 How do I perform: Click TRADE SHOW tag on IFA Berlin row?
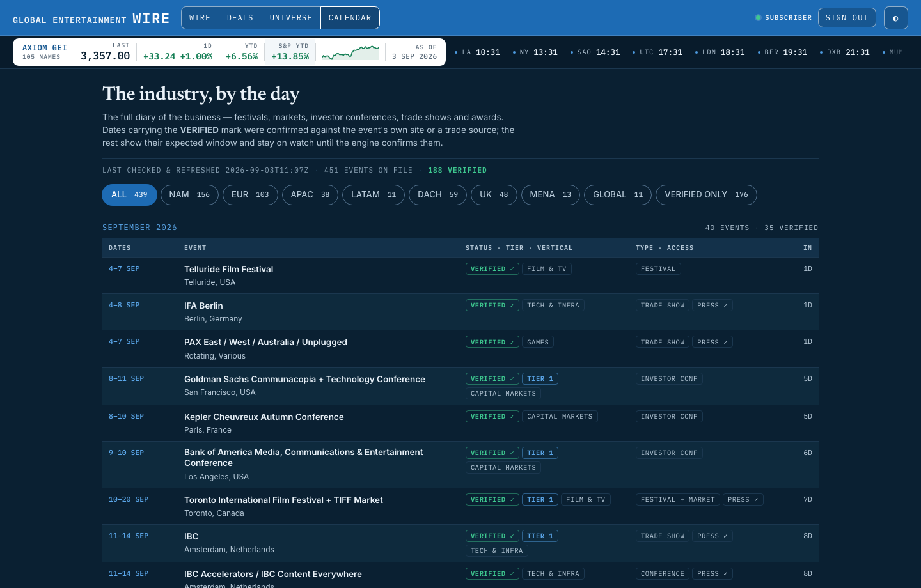[x=663, y=306]
